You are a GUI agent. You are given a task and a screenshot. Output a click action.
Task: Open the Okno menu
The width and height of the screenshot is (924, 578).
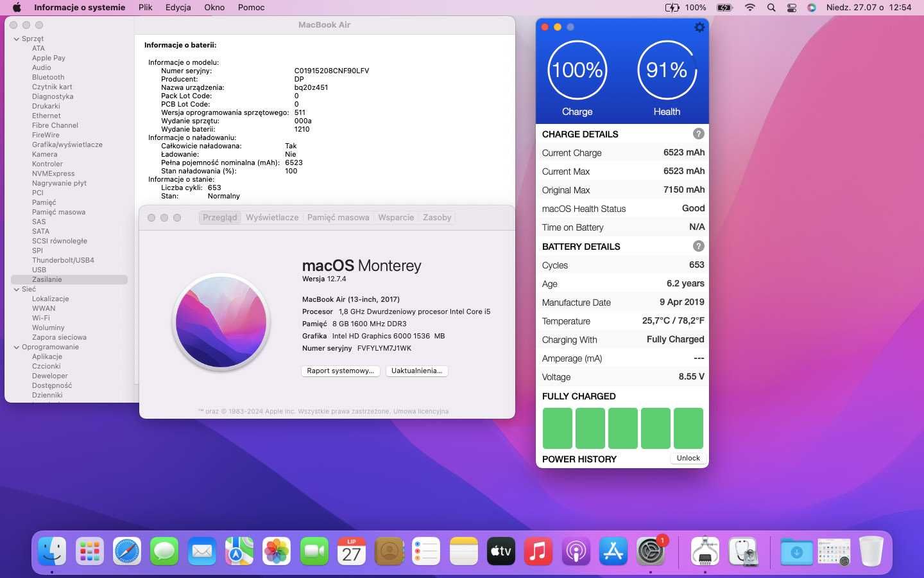coord(214,8)
